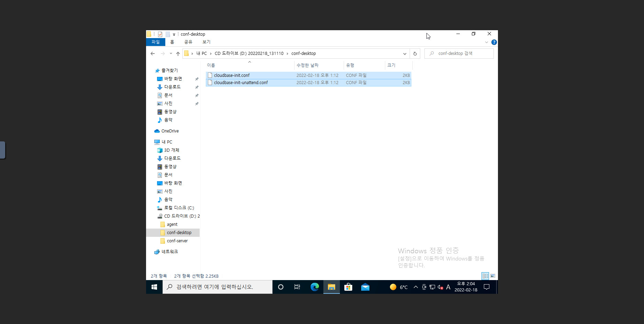Viewport: 644px width, 324px height.
Task: Toggle the IME input mode A indicator
Action: click(x=448, y=287)
